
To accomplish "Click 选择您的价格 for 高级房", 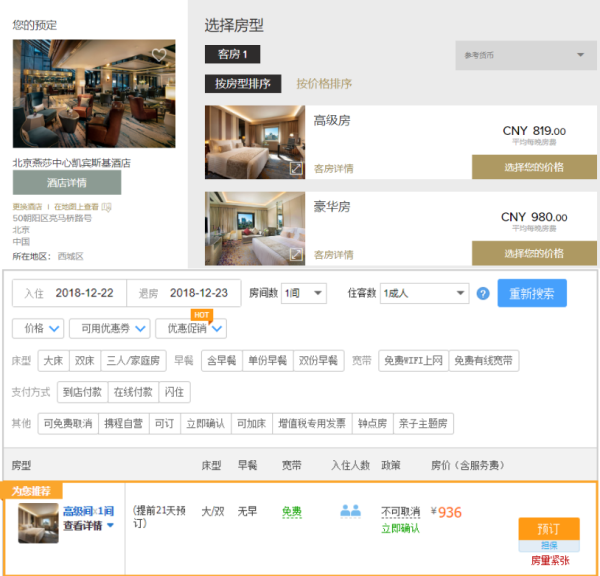I will (534, 167).
